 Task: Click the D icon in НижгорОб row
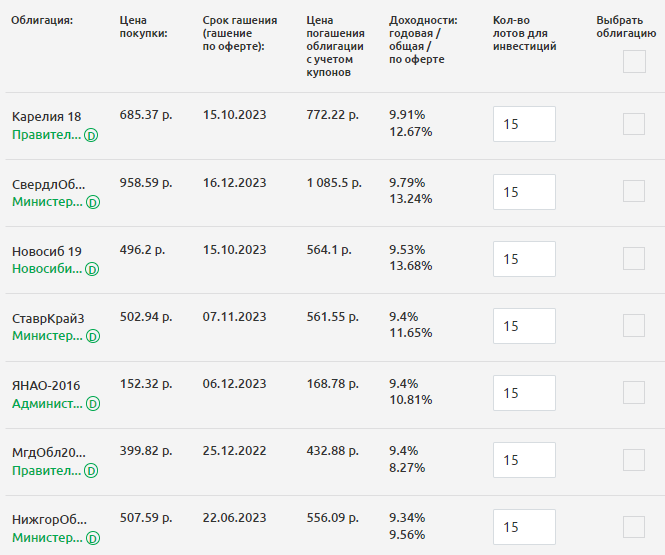pos(93,538)
